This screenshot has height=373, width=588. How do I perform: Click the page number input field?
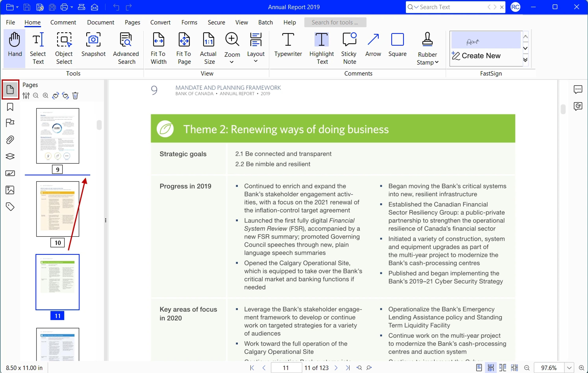coord(286,368)
